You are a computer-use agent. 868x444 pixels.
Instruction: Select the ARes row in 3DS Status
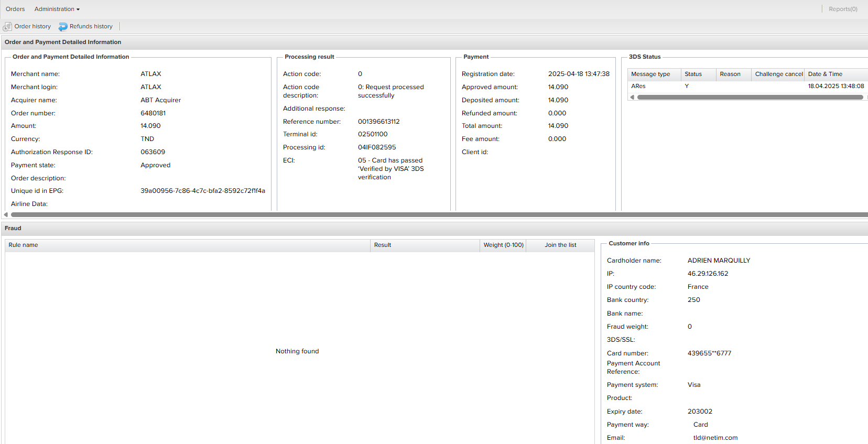tap(638, 86)
